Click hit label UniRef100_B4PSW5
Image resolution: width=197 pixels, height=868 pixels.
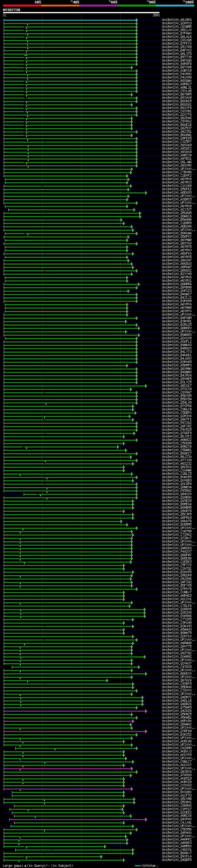[x=177, y=318]
